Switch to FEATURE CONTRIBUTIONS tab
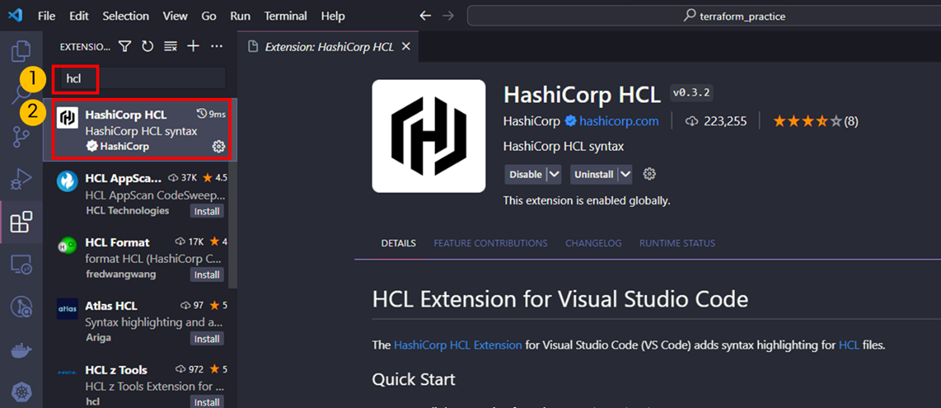The width and height of the screenshot is (941, 408). tap(490, 244)
